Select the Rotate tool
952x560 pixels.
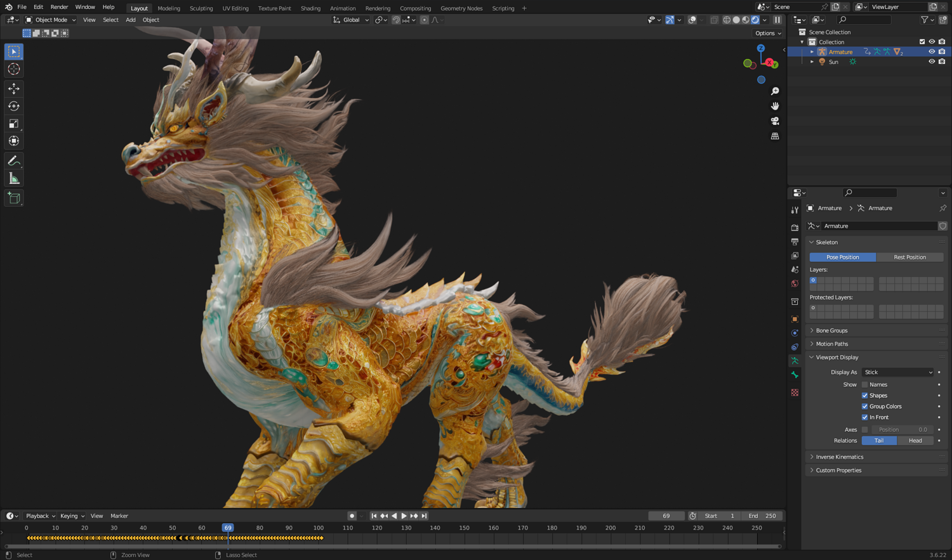click(14, 106)
